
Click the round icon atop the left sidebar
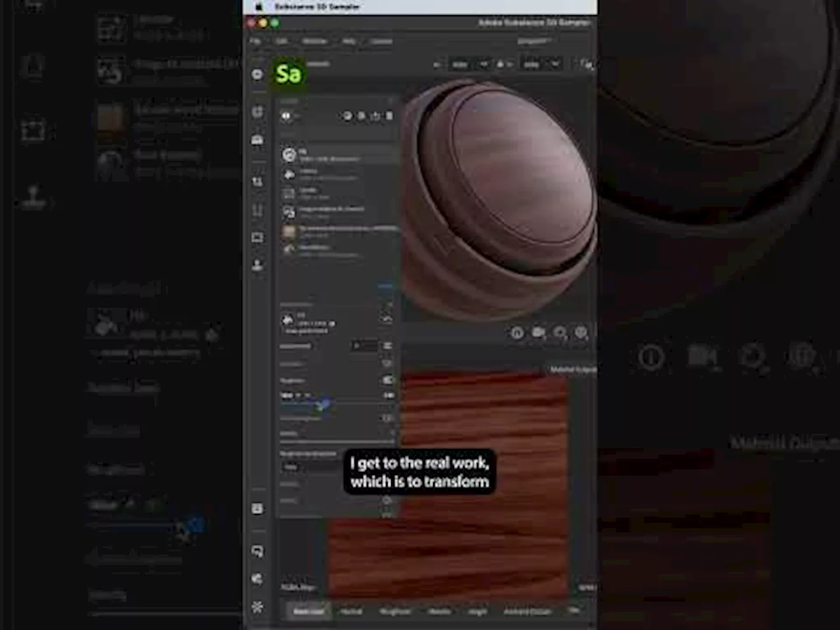[x=257, y=74]
